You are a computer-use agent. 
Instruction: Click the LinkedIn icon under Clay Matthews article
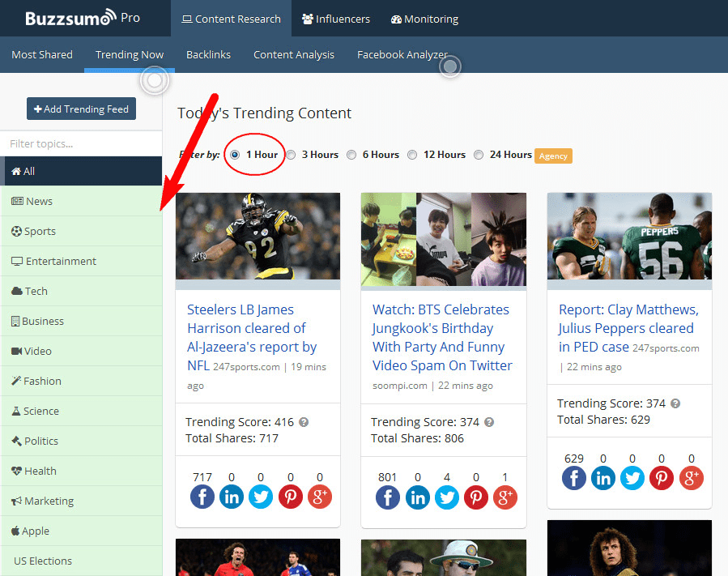coord(603,478)
